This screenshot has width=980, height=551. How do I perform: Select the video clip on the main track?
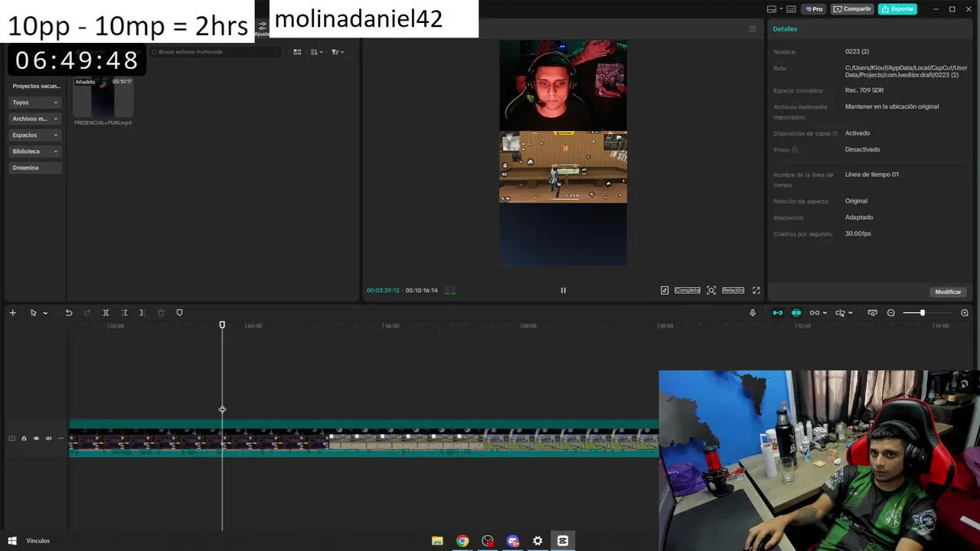[x=364, y=439]
